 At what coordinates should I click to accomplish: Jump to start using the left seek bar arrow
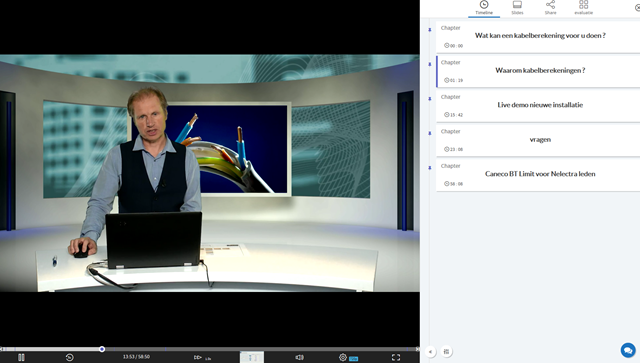(2, 349)
